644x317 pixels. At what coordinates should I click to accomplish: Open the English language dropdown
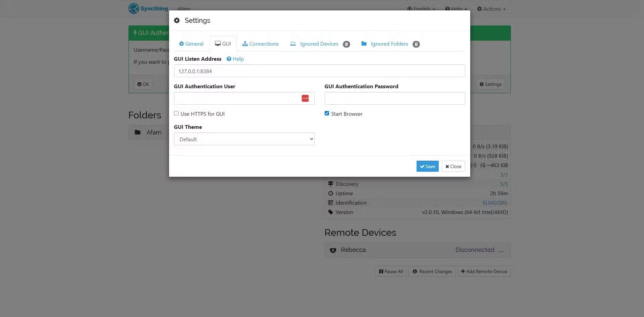421,9
